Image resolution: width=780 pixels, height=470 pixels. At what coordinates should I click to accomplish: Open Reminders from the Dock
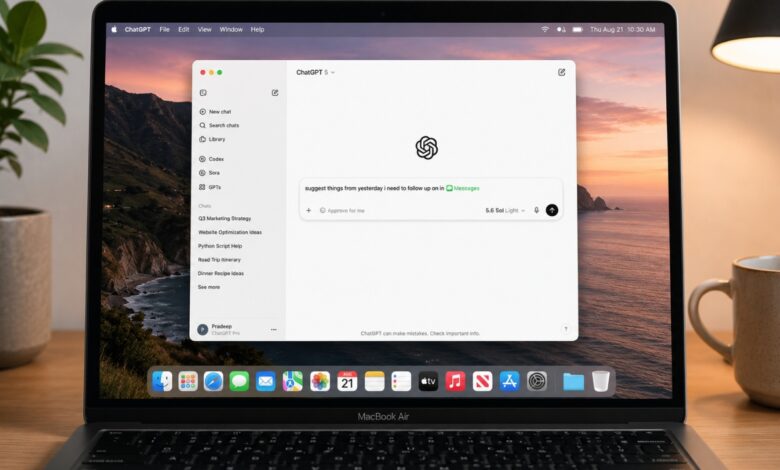401,381
